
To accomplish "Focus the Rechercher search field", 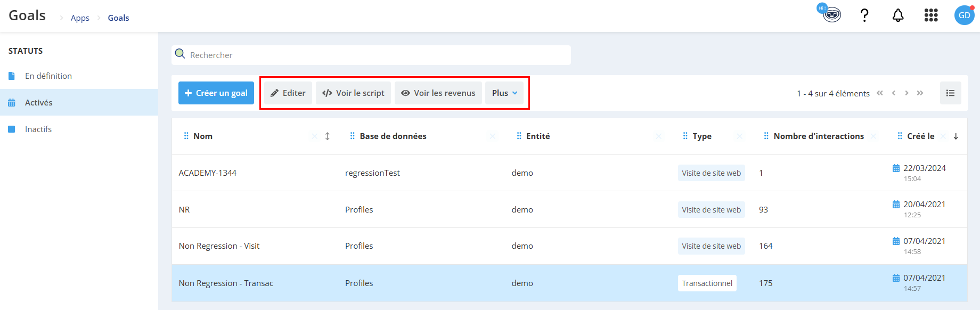I will [371, 55].
